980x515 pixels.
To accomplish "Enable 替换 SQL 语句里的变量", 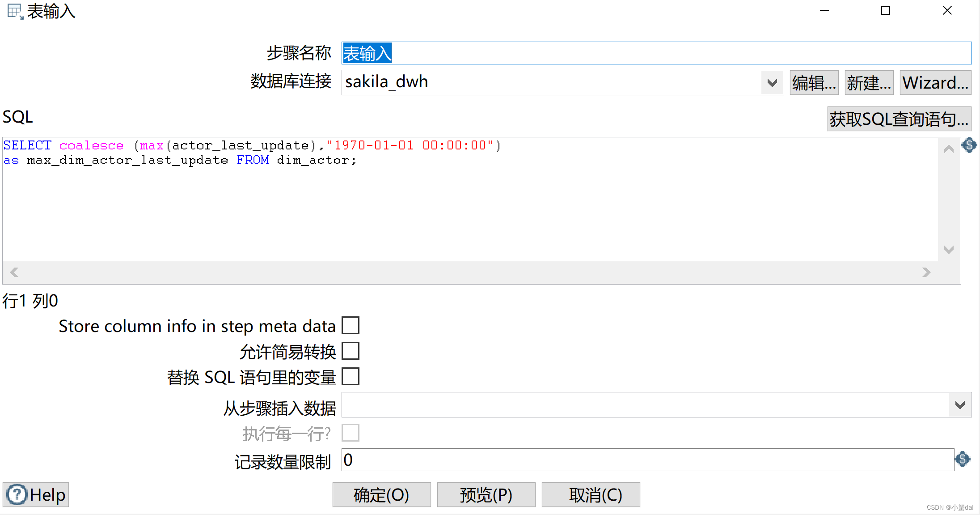I will point(351,376).
